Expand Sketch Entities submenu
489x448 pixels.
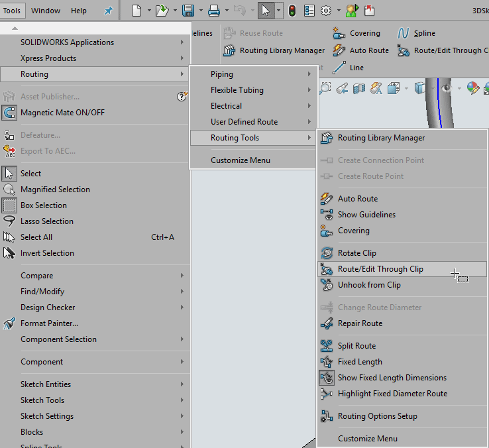pos(95,384)
